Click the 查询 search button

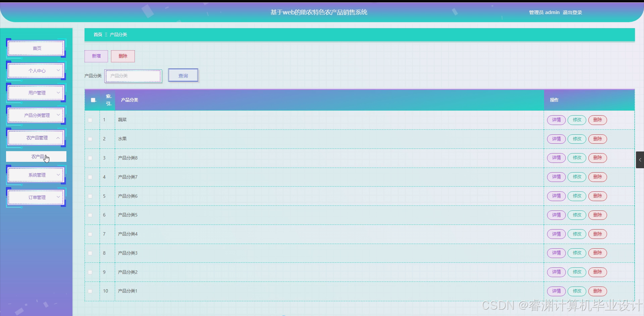pyautogui.click(x=183, y=75)
